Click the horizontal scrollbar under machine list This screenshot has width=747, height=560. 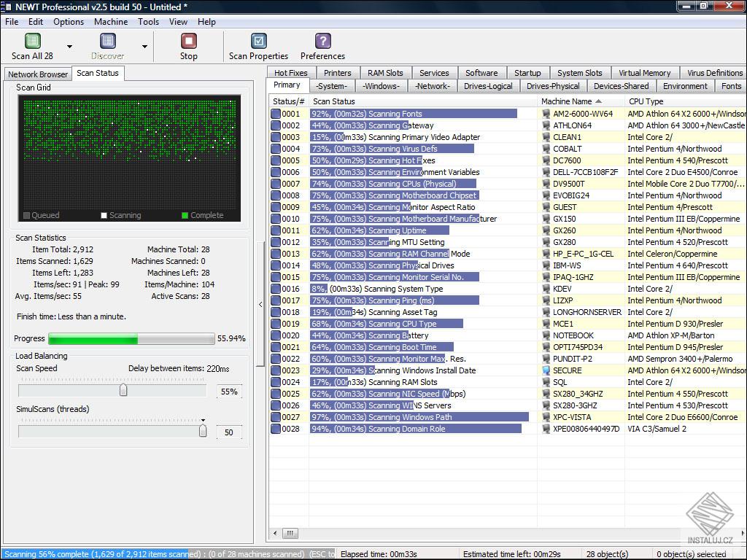point(290,533)
